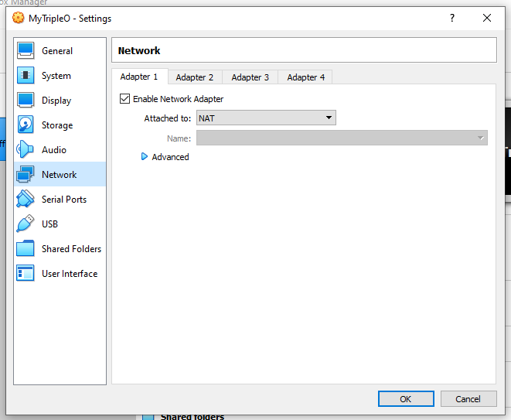The image size is (511, 420).
Task: Click the USB label in sidebar
Action: (49, 224)
